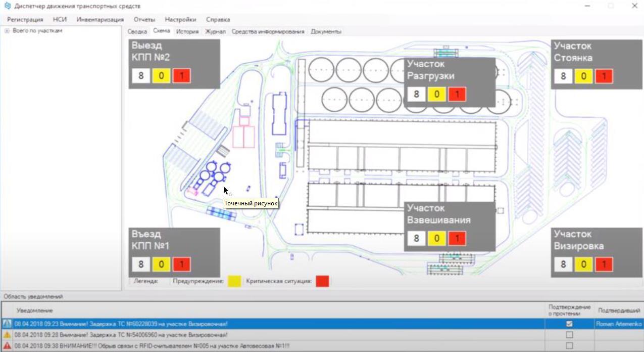Viewport: 644px width, 352px height.
Task: Click white count 8 in Участок Стоянка
Action: pos(563,76)
